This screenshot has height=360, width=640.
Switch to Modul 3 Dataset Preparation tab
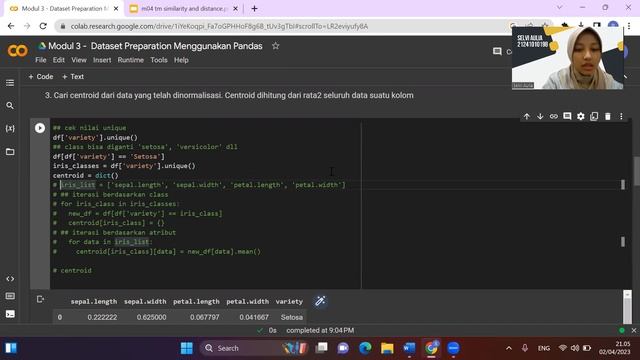64,9
